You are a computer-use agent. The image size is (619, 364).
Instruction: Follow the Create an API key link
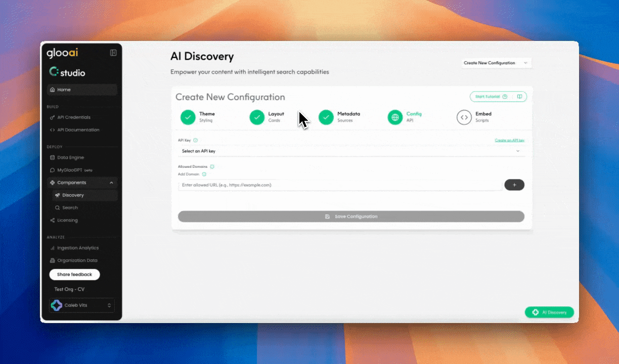pyautogui.click(x=509, y=141)
